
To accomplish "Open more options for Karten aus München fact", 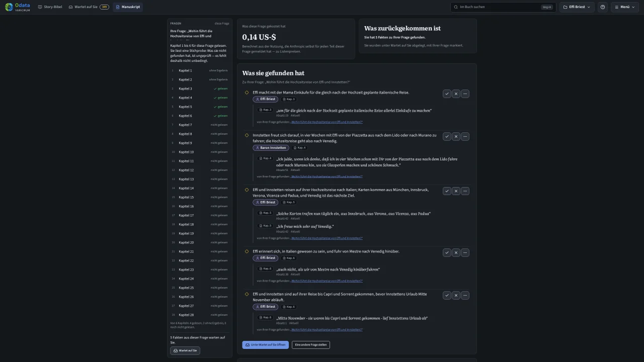I will (465, 191).
